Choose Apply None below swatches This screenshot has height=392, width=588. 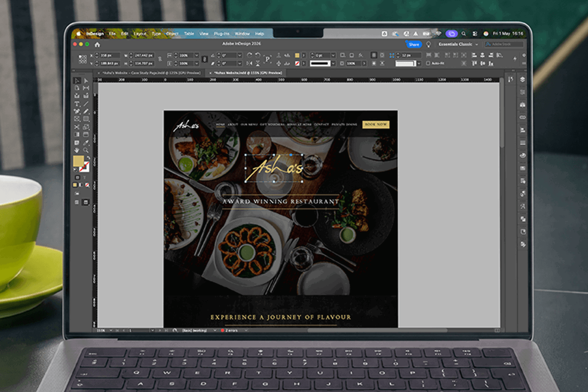[87, 185]
